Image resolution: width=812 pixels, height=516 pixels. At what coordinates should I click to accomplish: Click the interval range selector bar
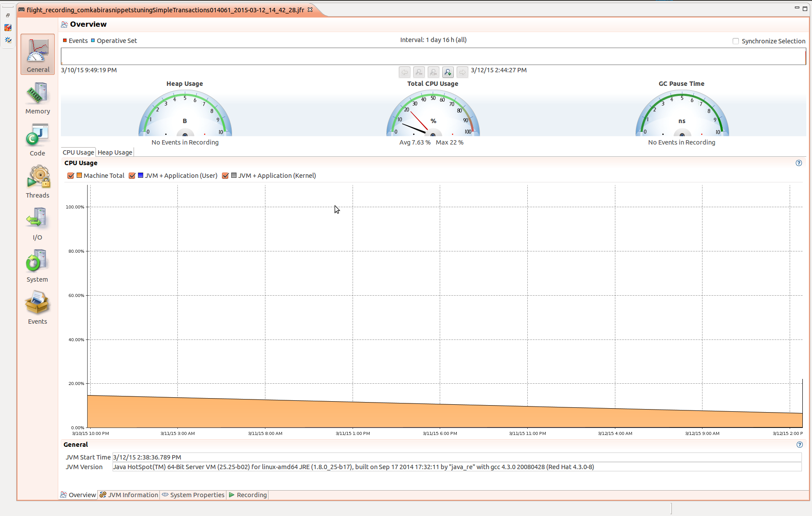(433, 56)
